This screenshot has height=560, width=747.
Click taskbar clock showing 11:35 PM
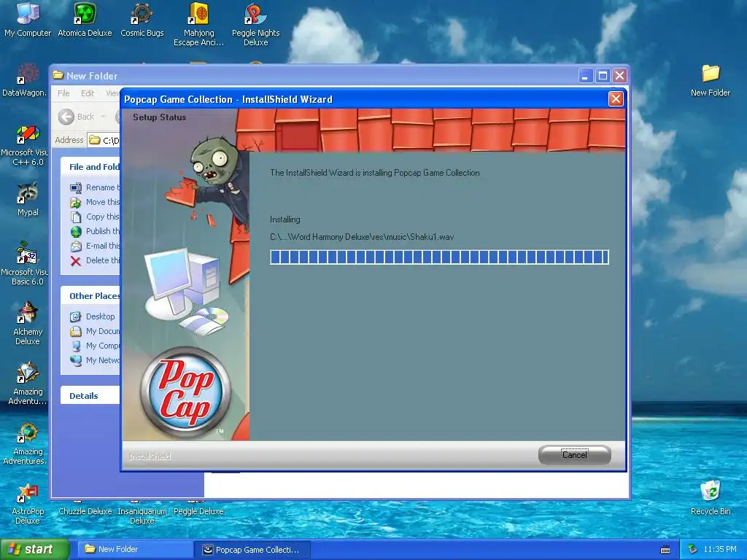coord(720,550)
